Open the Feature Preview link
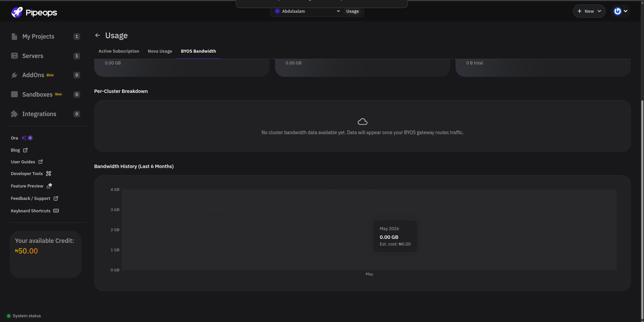Screen dimensions: 644x322 point(32,186)
